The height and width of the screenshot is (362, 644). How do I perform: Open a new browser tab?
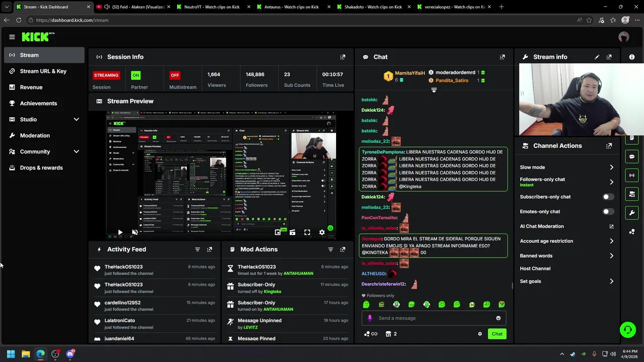501,7
